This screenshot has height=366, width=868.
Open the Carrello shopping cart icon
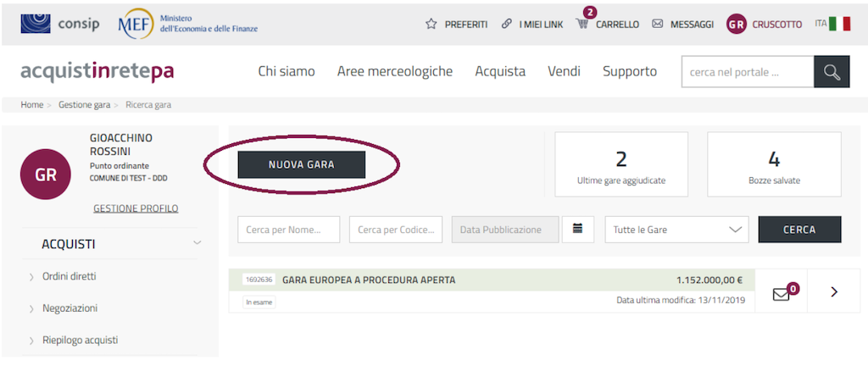tap(582, 24)
